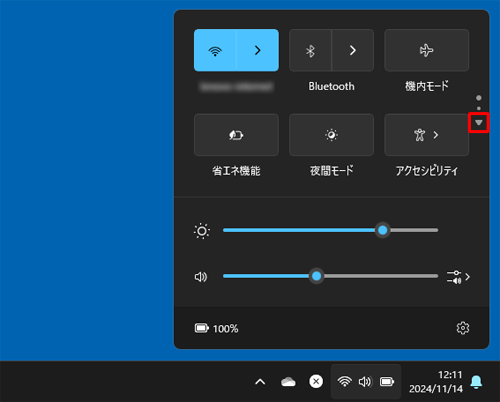Toggle energy saver (省エネ機能) tile
This screenshot has height=402, width=500.
(x=236, y=135)
